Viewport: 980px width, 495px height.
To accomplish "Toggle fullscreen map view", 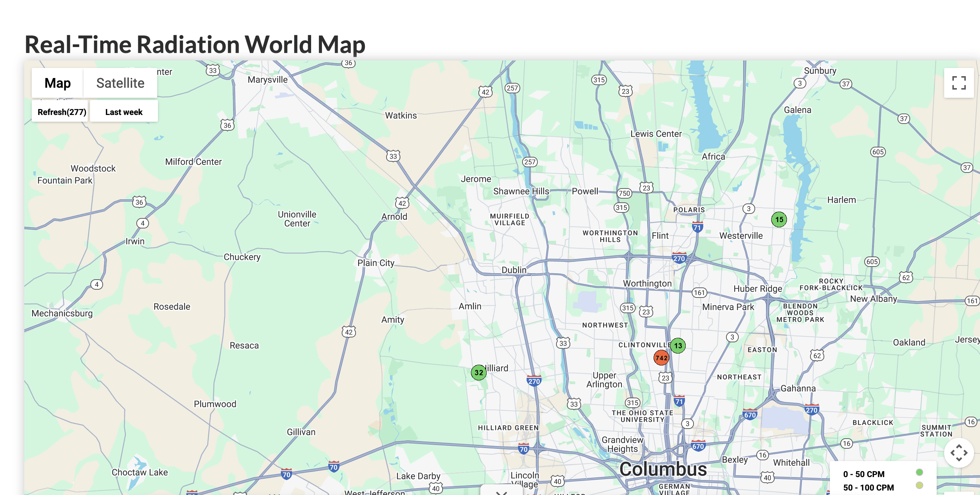I will 958,83.
